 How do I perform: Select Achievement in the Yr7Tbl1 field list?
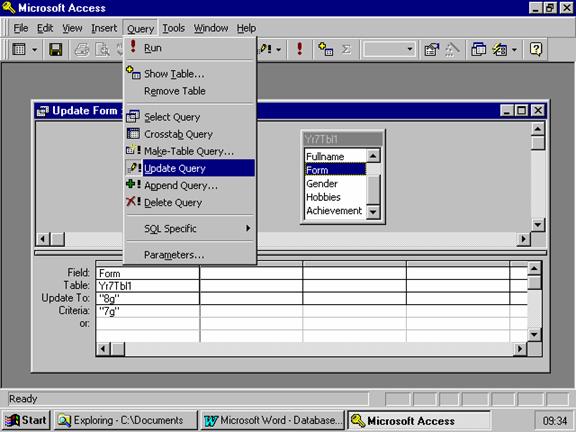click(335, 211)
